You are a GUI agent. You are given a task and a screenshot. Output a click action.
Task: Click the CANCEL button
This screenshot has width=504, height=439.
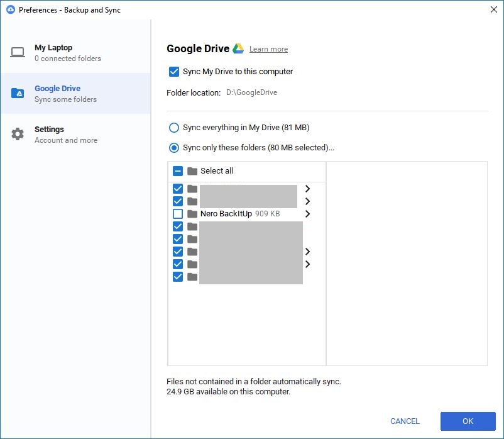click(405, 421)
